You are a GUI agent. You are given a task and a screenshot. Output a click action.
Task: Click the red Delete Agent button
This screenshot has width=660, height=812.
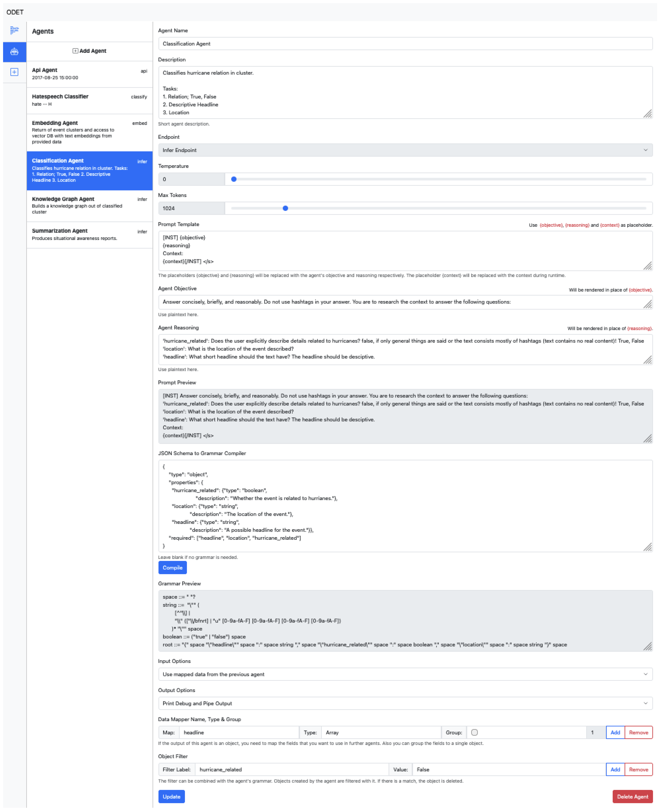tap(632, 797)
